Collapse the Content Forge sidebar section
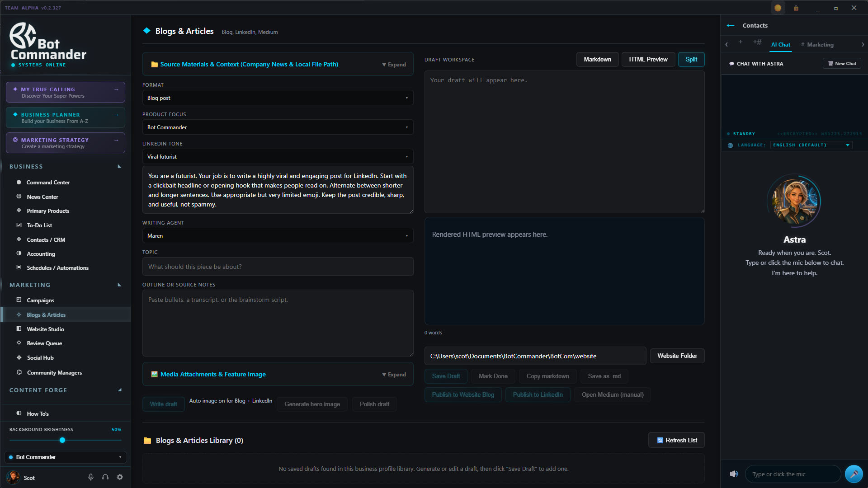The width and height of the screenshot is (868, 488). click(119, 390)
